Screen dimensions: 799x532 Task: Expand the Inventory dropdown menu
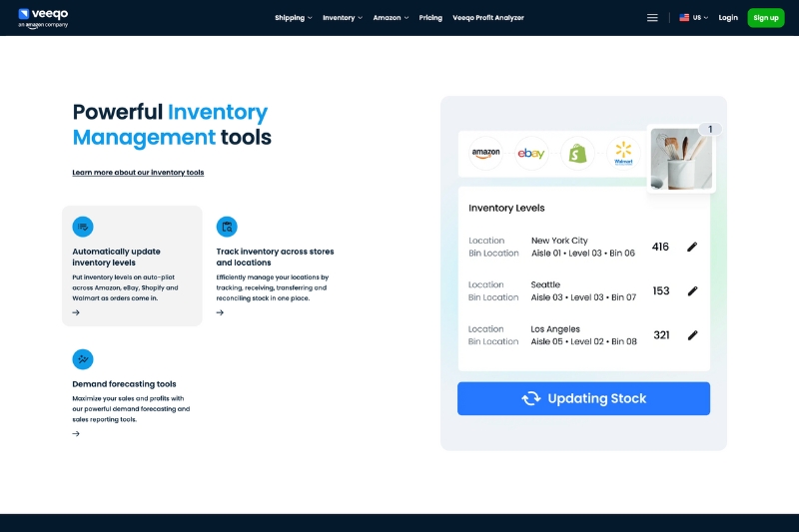pyautogui.click(x=343, y=18)
